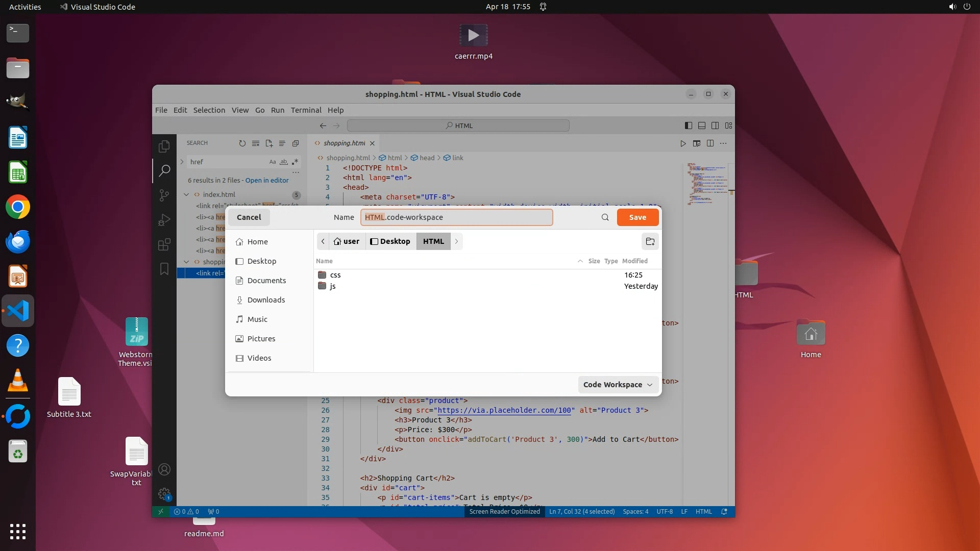Open the Explorer view icon

tap(164, 147)
